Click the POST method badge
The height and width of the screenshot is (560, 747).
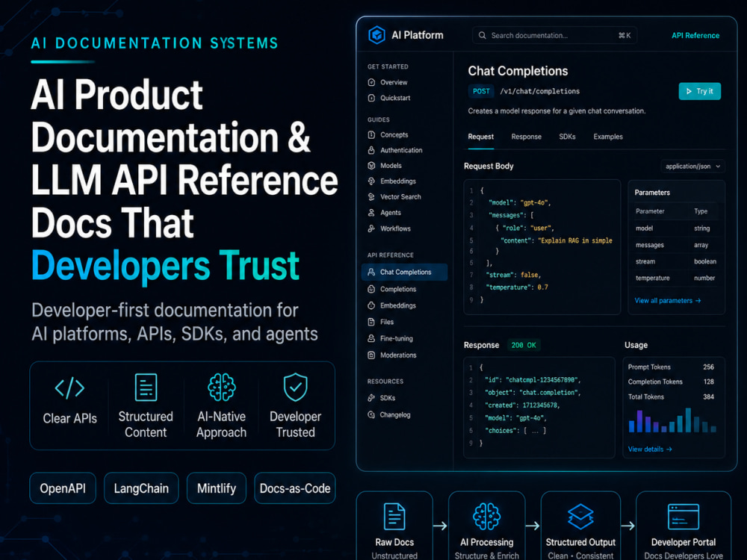coord(481,91)
